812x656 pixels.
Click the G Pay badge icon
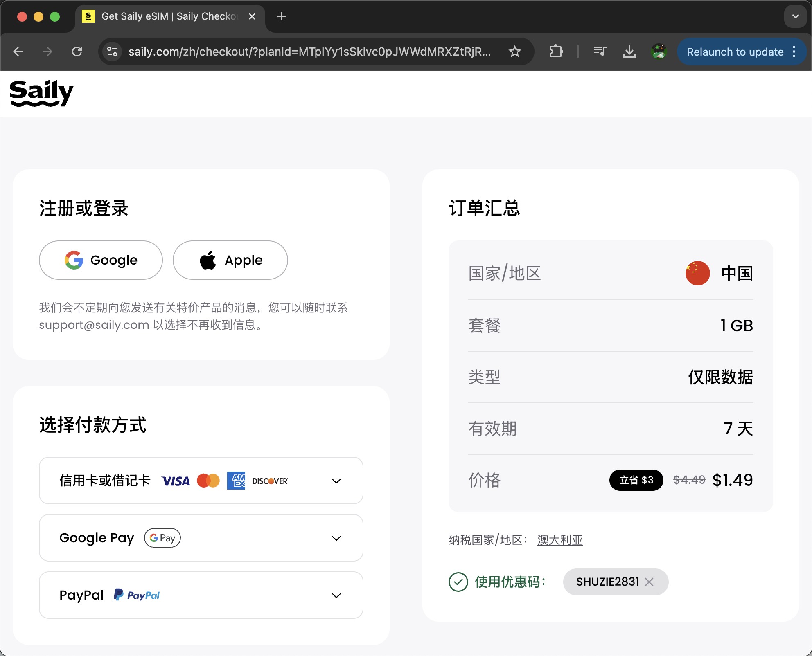(x=162, y=538)
